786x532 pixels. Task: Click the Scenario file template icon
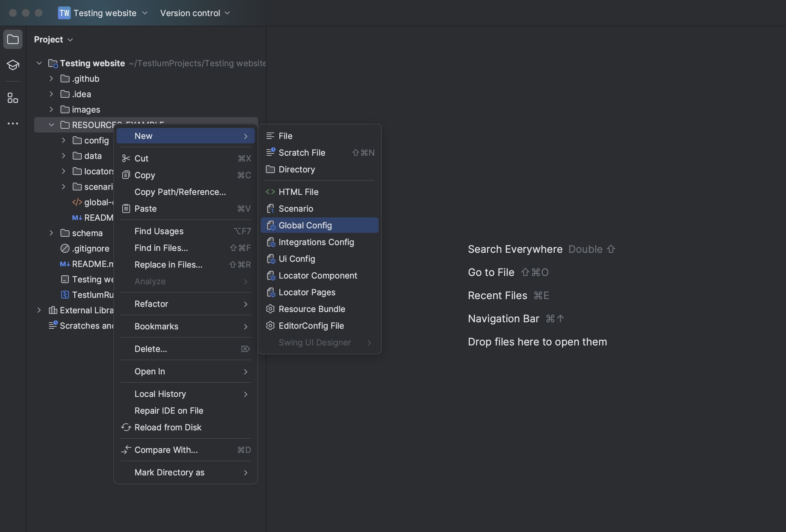[x=270, y=208]
